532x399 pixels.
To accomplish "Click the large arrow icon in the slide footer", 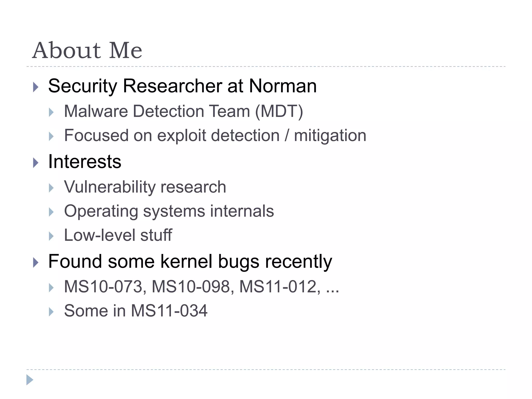I will pyautogui.click(x=30, y=380).
